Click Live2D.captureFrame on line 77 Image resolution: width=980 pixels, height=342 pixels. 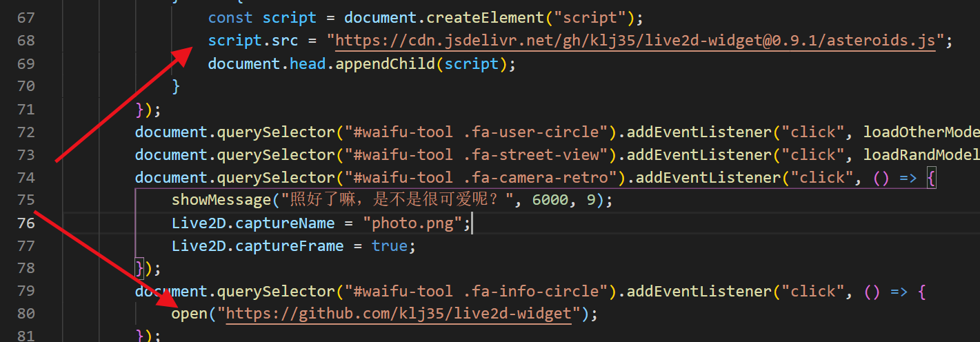[x=258, y=245]
